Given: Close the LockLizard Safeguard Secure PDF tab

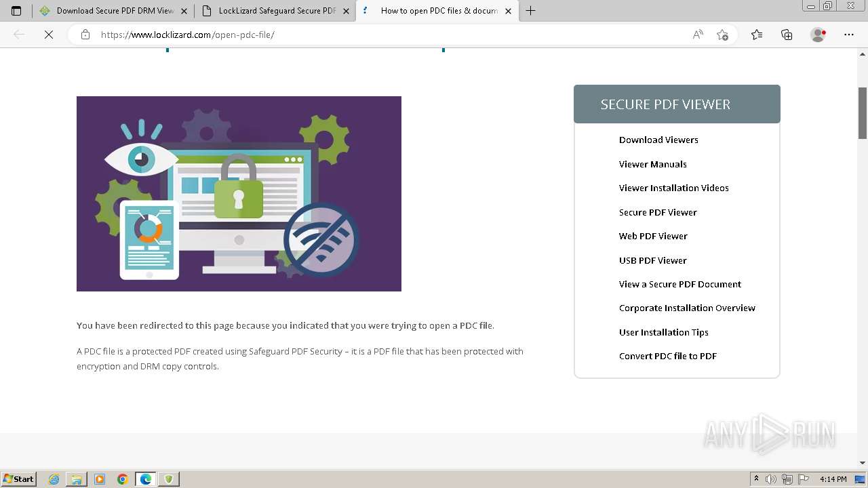Looking at the screenshot, I should (347, 11).
